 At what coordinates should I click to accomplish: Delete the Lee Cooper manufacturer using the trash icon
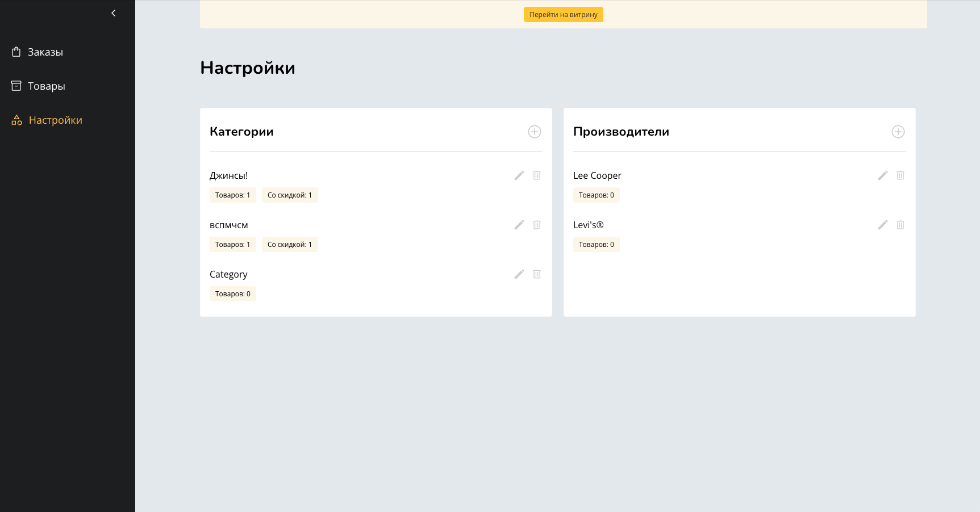900,175
